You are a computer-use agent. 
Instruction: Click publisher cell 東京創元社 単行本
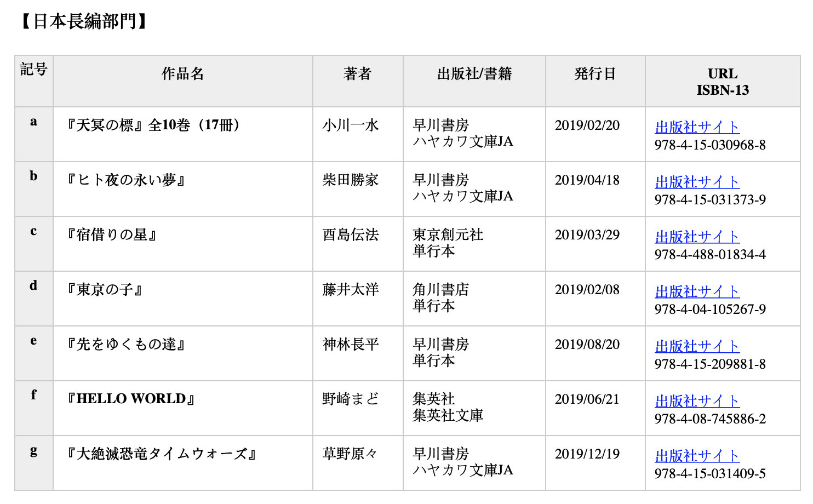click(x=448, y=243)
